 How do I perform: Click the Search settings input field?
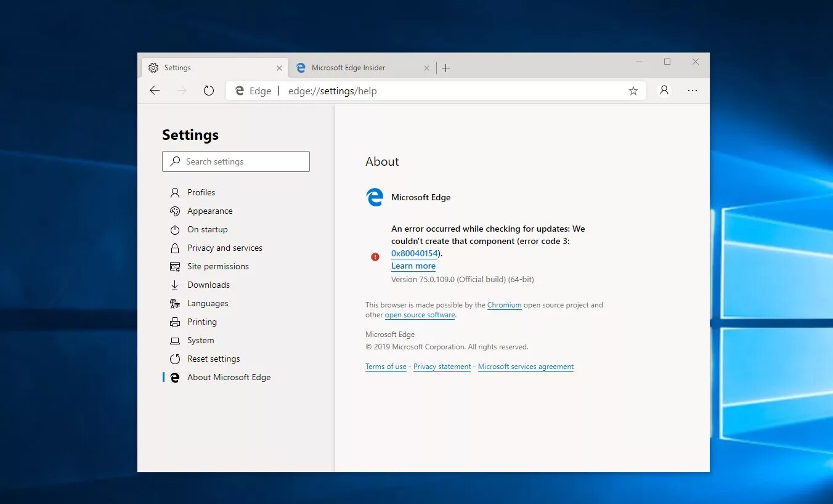pyautogui.click(x=236, y=161)
